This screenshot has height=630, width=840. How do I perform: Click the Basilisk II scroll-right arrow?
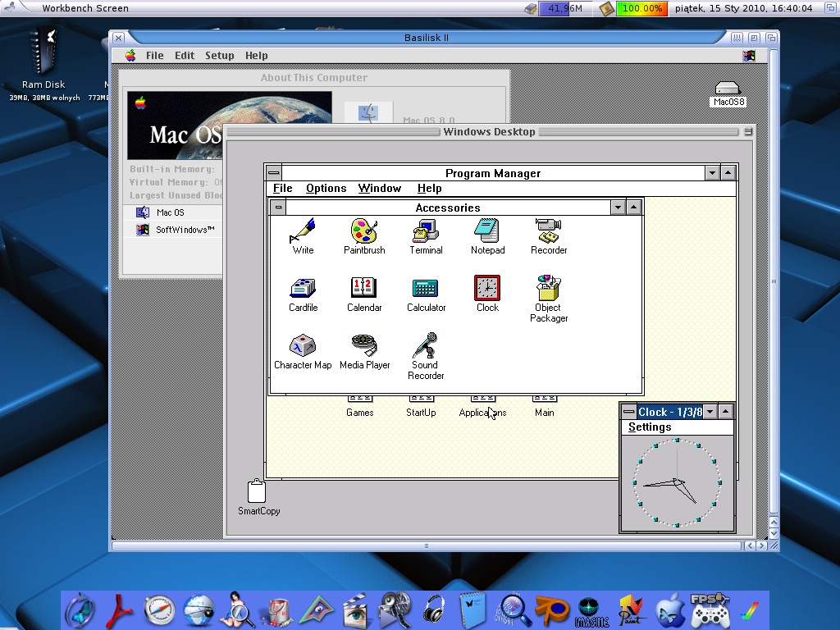(x=761, y=546)
